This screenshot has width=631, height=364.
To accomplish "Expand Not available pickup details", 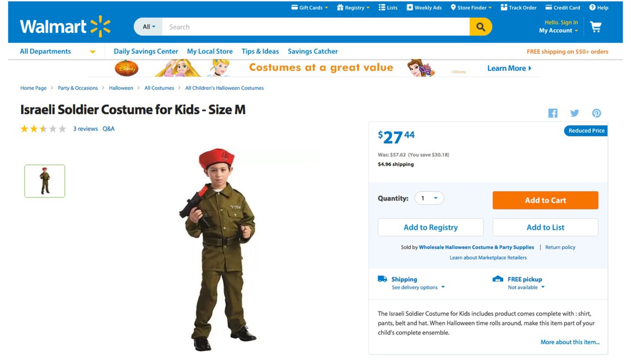I will 526,287.
